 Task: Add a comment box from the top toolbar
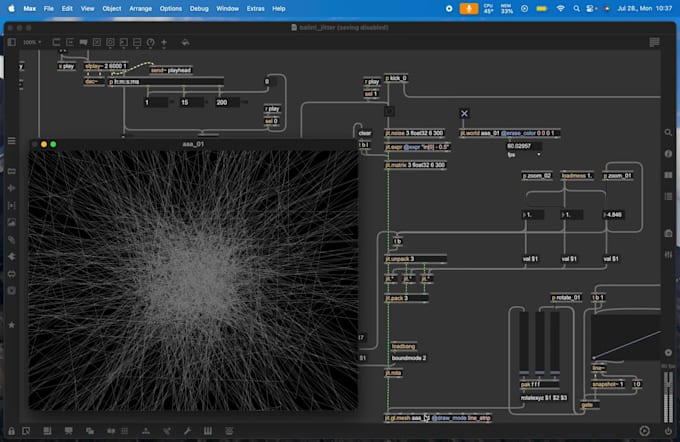(x=83, y=42)
